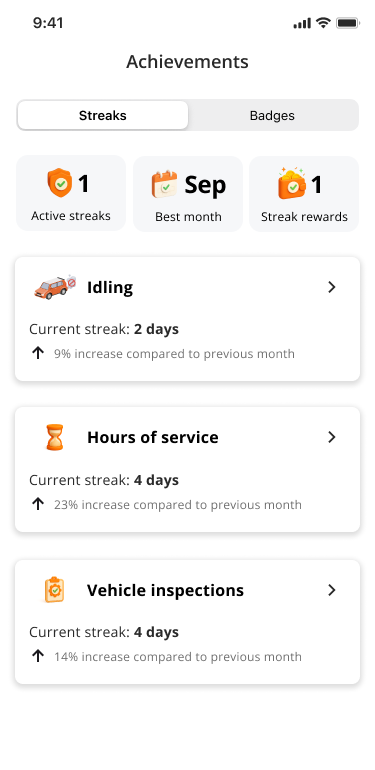Select the Streaks tab
375x770 pixels.
coord(103,115)
